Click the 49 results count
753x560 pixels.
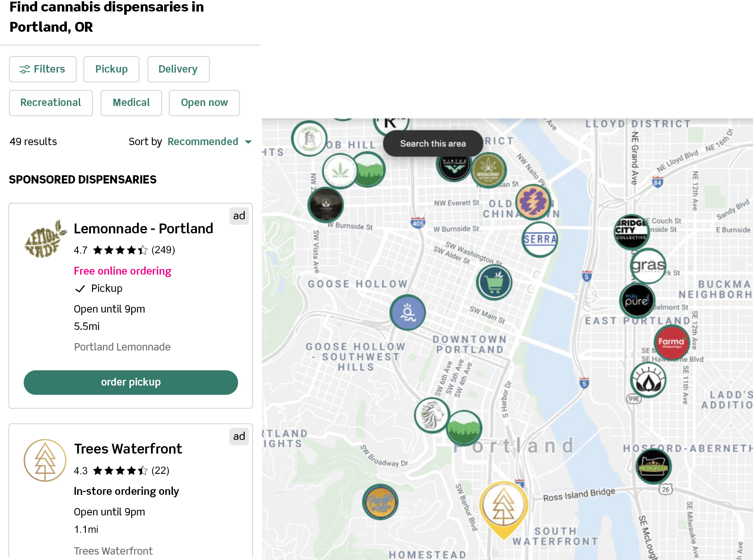[33, 142]
